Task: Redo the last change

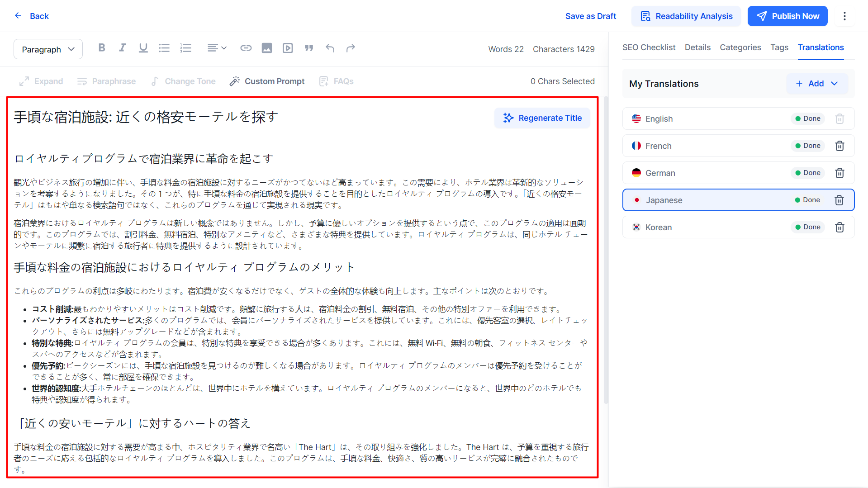Action: pyautogui.click(x=351, y=48)
